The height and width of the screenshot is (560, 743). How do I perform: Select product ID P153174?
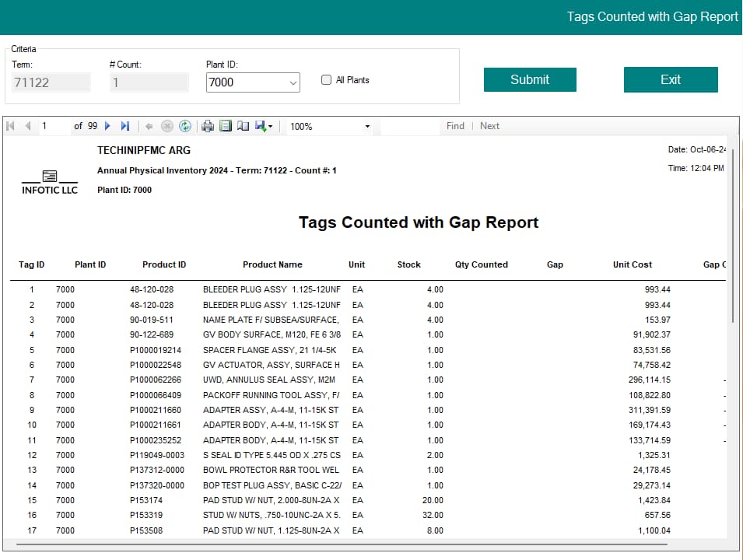[146, 500]
